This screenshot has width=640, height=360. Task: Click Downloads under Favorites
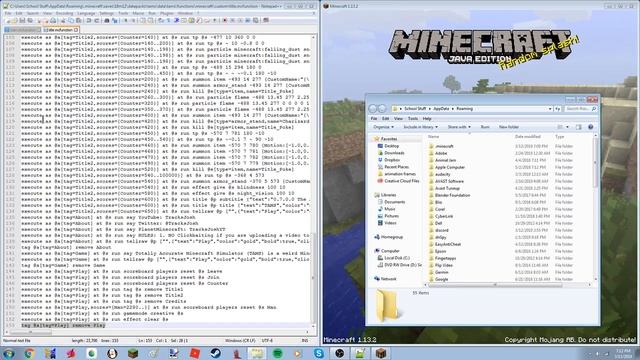click(394, 153)
